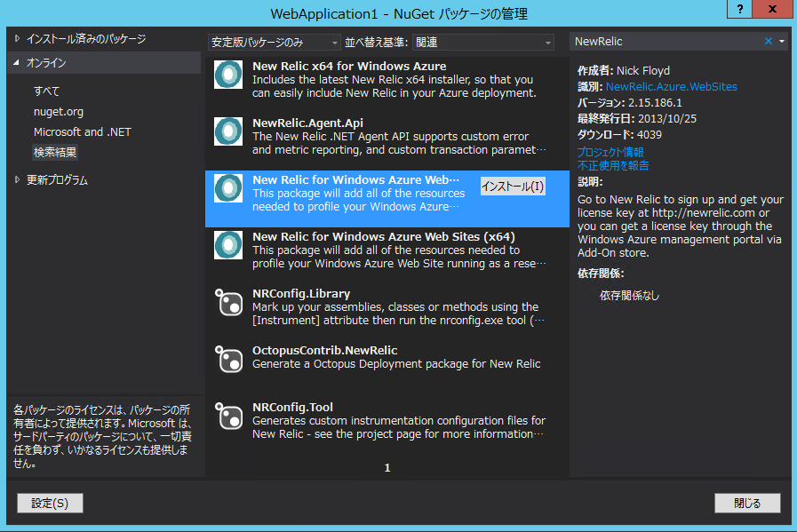Viewport: 797px width, 532px height.
Task: Click the NRConfig.Library package icon
Action: click(228, 302)
